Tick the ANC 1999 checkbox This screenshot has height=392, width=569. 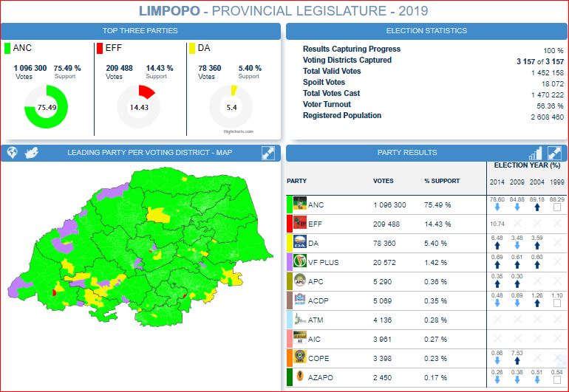(558, 208)
